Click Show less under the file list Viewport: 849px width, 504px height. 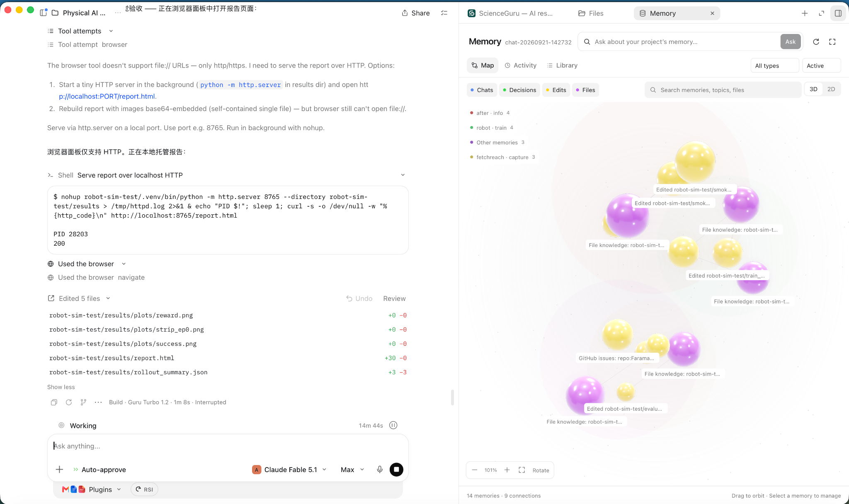(x=61, y=387)
